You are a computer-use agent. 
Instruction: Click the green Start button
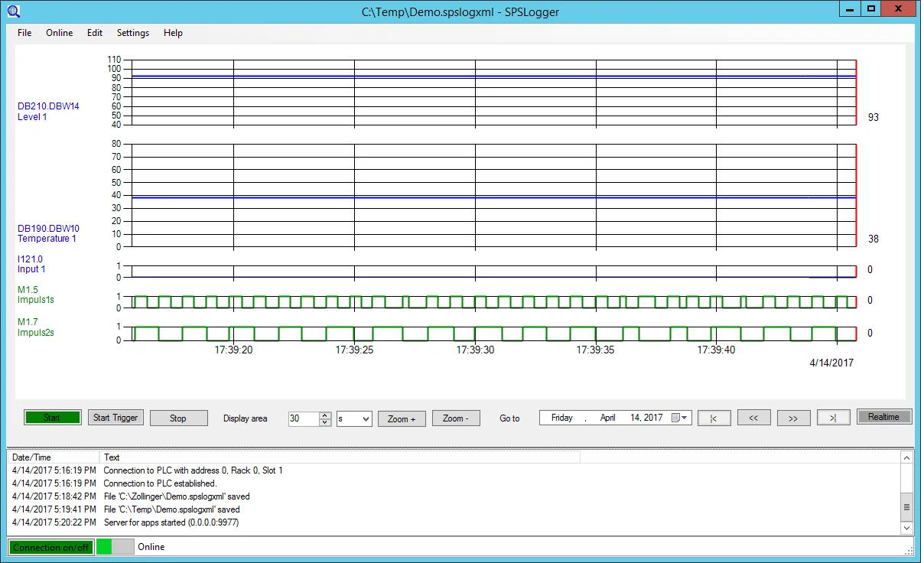click(x=52, y=418)
